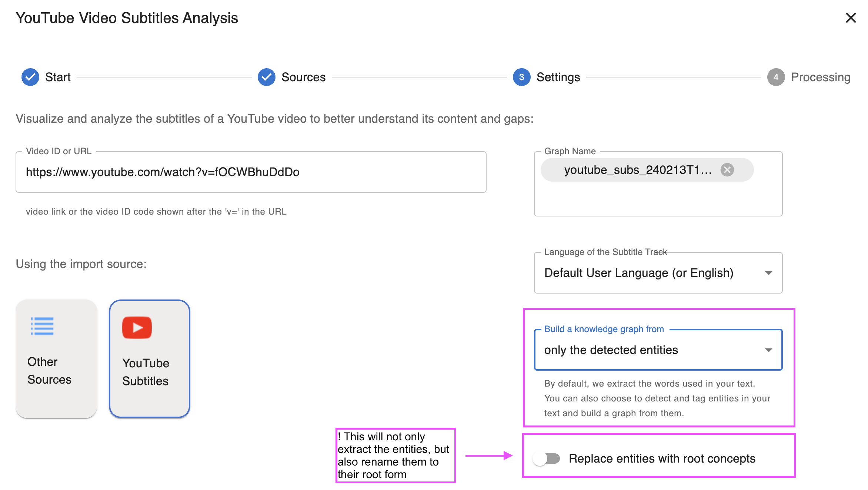Click the Processing step number 4 icon
The height and width of the screenshot is (490, 868).
pos(776,77)
